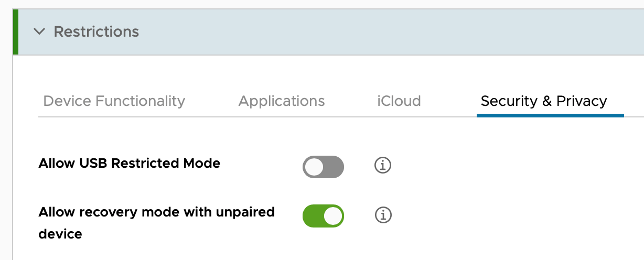The width and height of the screenshot is (644, 260).
Task: Collapse the Restrictions section chevron
Action: click(x=39, y=31)
